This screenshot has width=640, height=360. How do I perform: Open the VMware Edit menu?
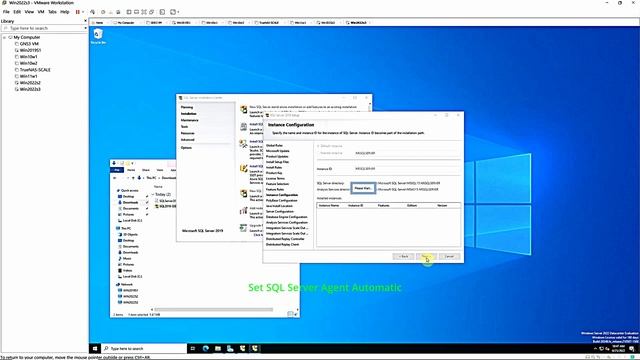(17, 12)
